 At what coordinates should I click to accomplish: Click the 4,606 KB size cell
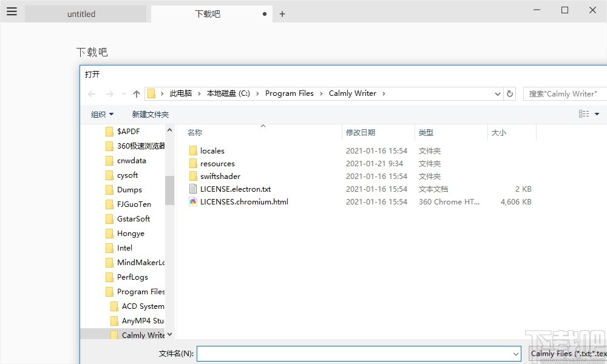pos(515,202)
